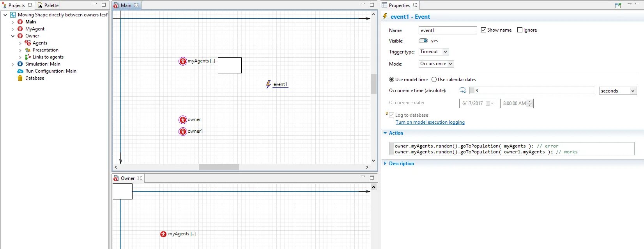Screen dimensions: 644x249
Task: Click the Main canvas vertical scrollbar thumb
Action: click(x=373, y=84)
